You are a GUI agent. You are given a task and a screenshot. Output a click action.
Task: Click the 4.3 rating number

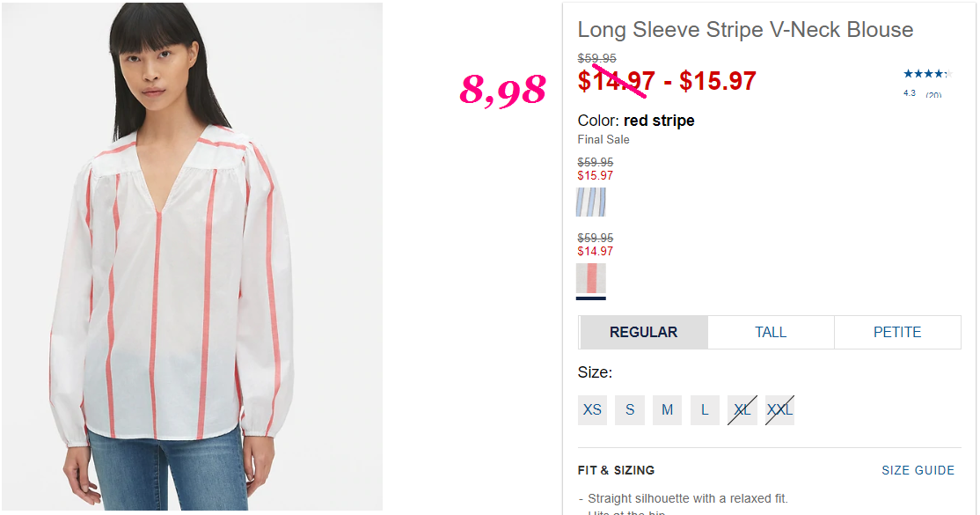[x=910, y=93]
